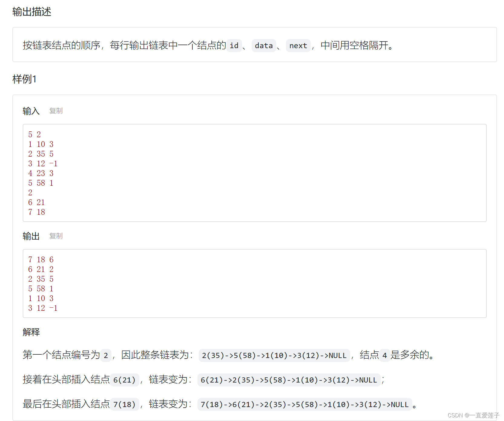The width and height of the screenshot is (504, 421).
Task: Click input line '6 21'
Action: (x=37, y=202)
